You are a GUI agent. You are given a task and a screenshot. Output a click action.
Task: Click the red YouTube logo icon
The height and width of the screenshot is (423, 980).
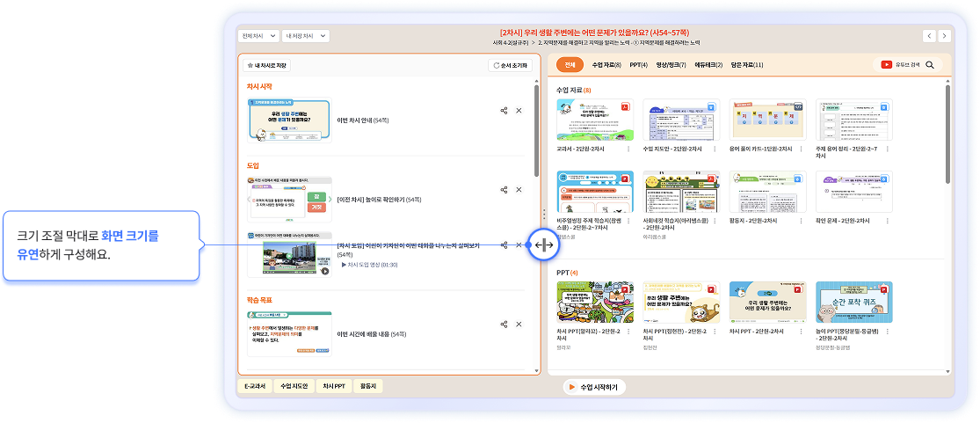[886, 64]
